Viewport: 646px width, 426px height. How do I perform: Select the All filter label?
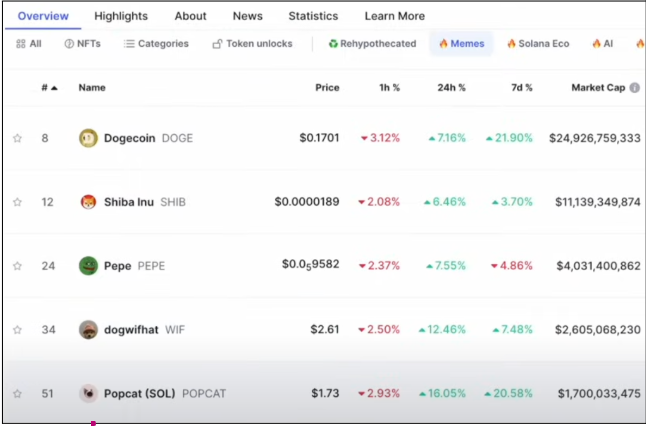[35, 44]
